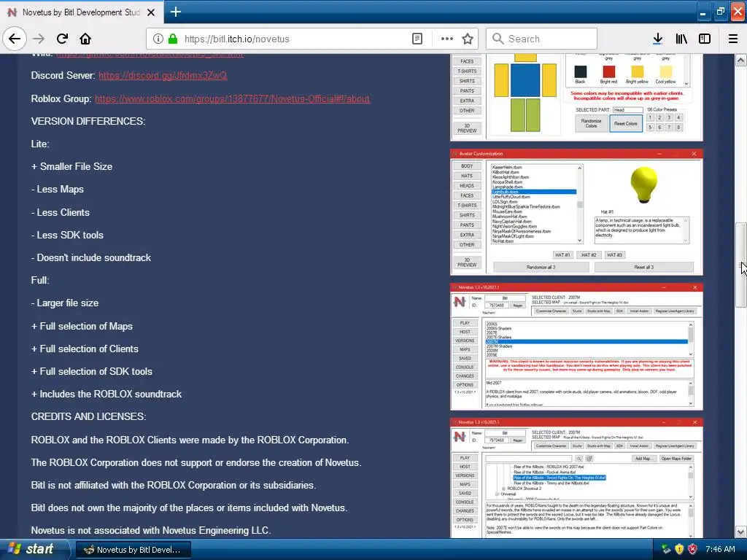Click the '- Less SDK tools' line

[67, 236]
